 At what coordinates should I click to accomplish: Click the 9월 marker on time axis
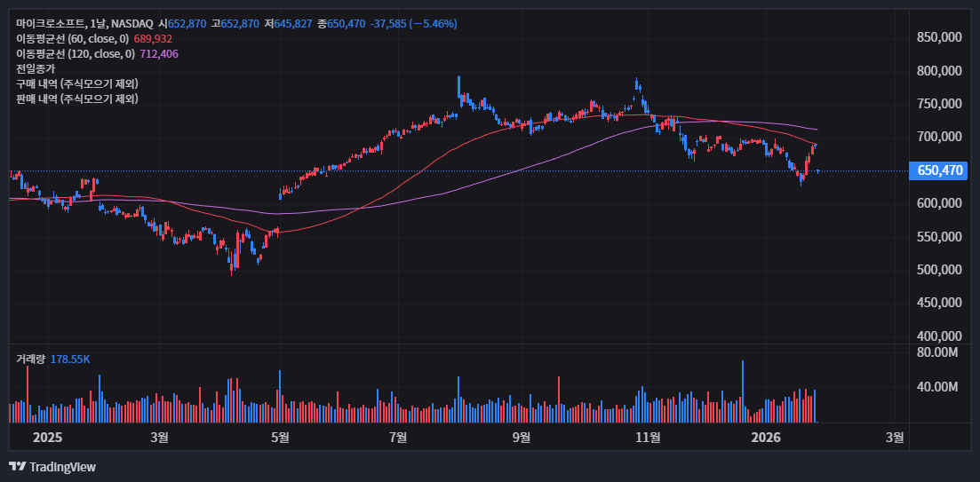(522, 437)
